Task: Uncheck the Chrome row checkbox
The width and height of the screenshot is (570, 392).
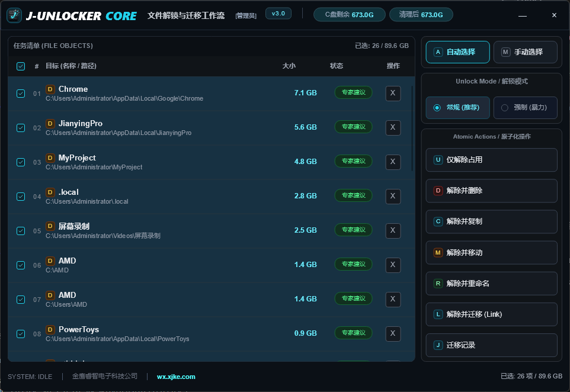Action: coord(21,94)
